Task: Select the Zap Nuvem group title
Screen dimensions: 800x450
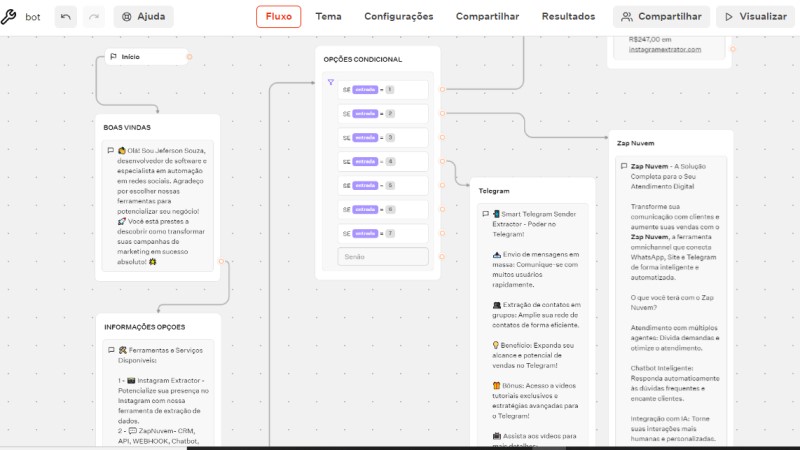Action: tap(635, 143)
